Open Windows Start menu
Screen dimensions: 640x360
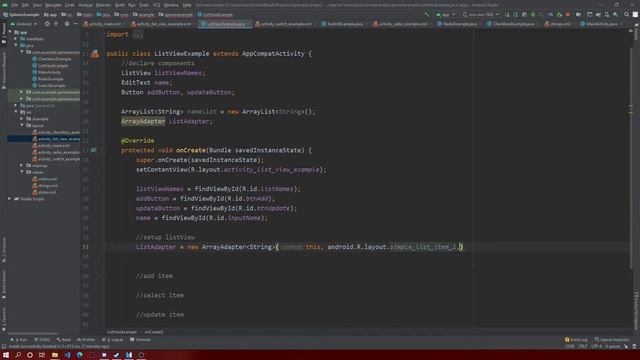coord(6,355)
